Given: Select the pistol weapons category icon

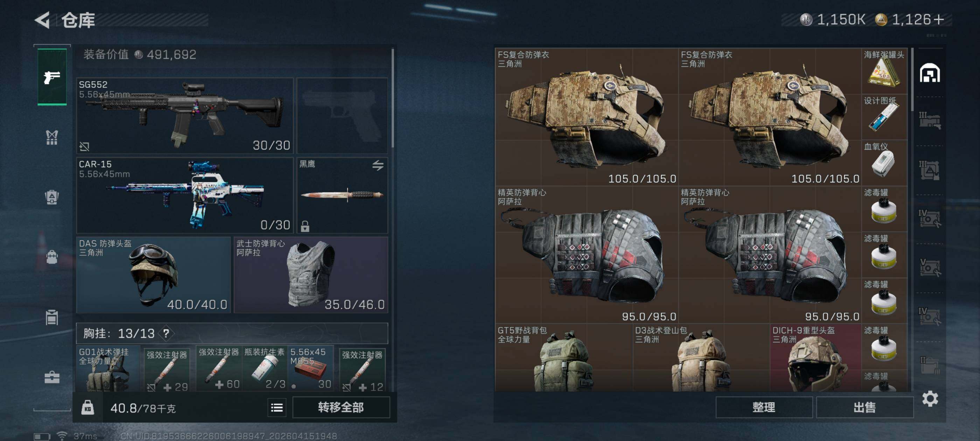Looking at the screenshot, I should pyautogui.click(x=52, y=77).
